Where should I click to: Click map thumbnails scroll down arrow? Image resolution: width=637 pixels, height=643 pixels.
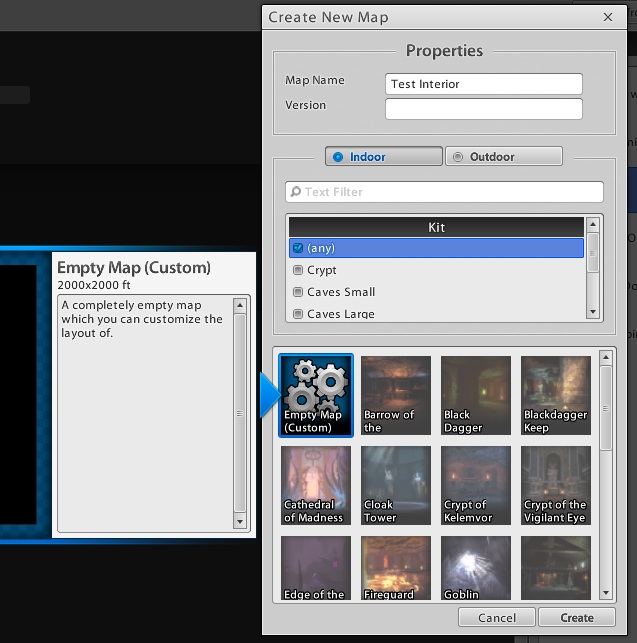click(606, 593)
